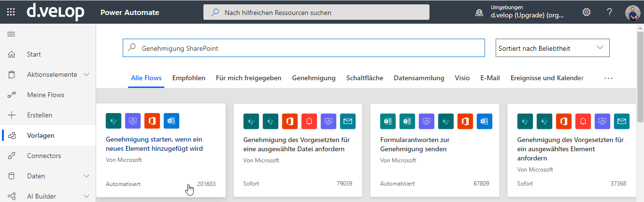This screenshot has width=644, height=202.
Task: Click Approvals icon on 'ausgewählte Datei' card
Action: click(x=329, y=121)
